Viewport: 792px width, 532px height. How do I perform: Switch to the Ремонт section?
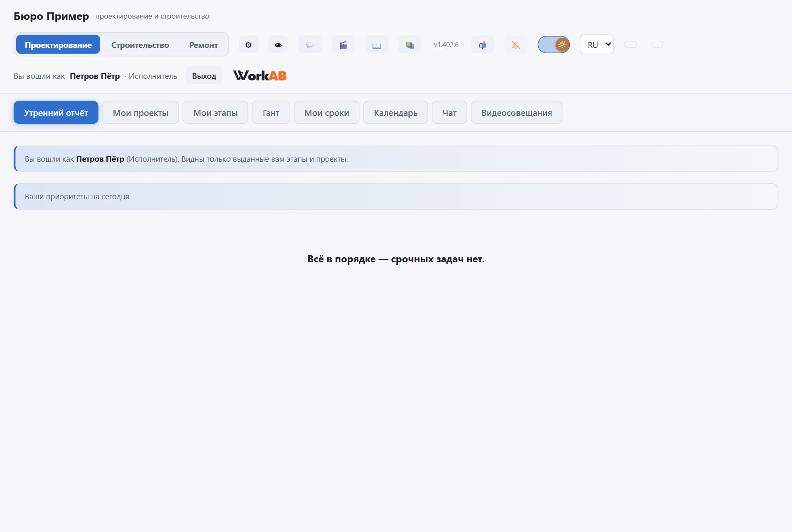[203, 45]
